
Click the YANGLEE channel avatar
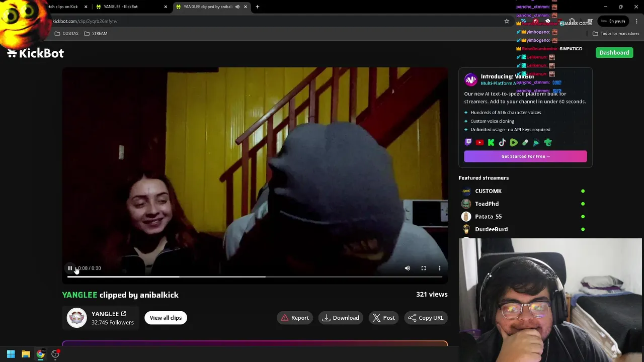tap(77, 318)
